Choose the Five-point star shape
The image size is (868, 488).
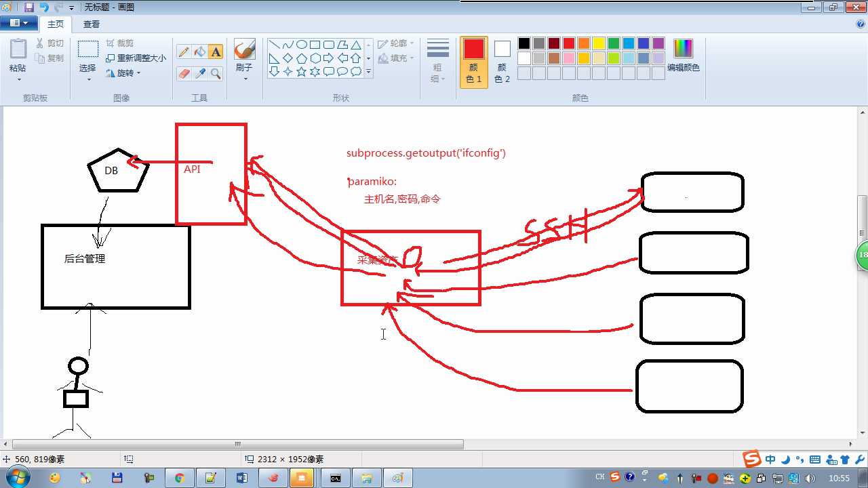click(x=302, y=72)
